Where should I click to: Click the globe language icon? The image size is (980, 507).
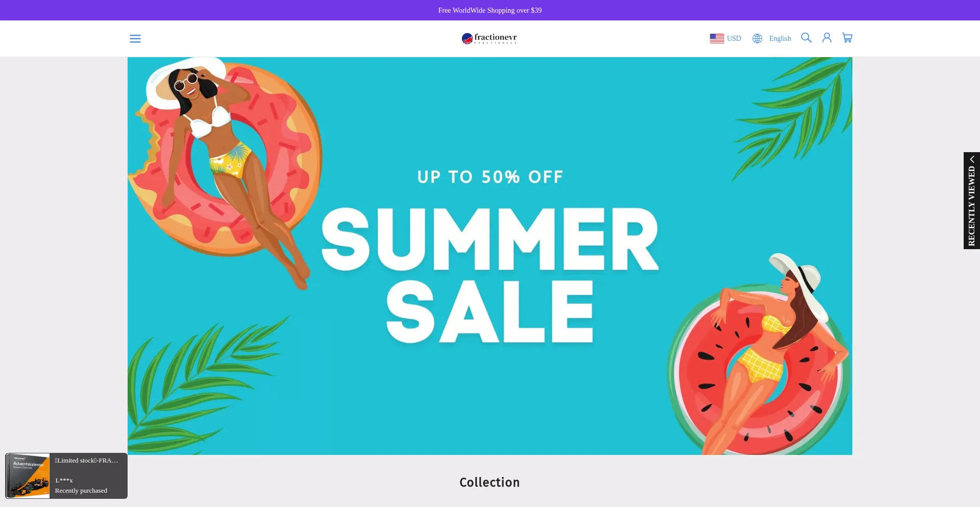(x=757, y=38)
